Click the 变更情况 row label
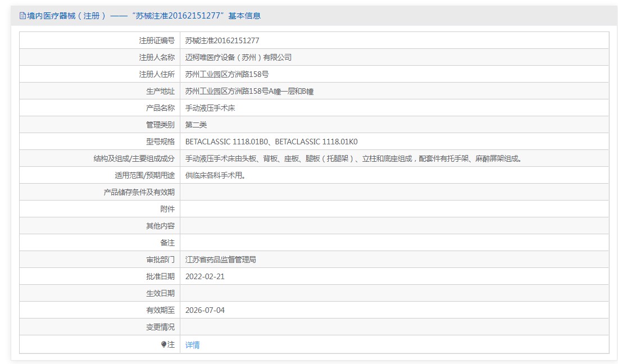Image resolution: width=618 pixels, height=364 pixels. point(161,327)
